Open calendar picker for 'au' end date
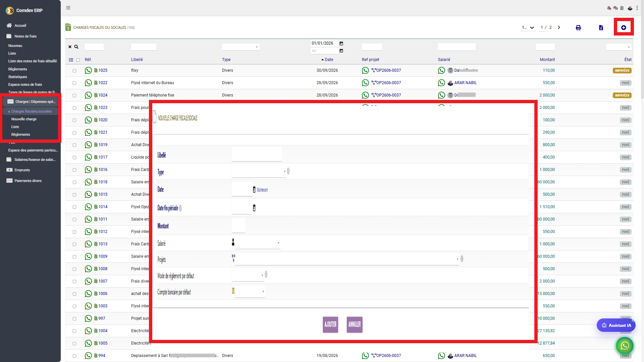This screenshot has width=644, height=362. click(x=341, y=51)
